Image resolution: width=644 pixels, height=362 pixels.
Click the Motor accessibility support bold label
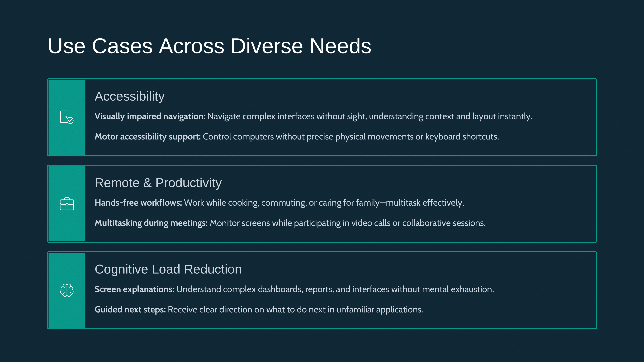(147, 137)
